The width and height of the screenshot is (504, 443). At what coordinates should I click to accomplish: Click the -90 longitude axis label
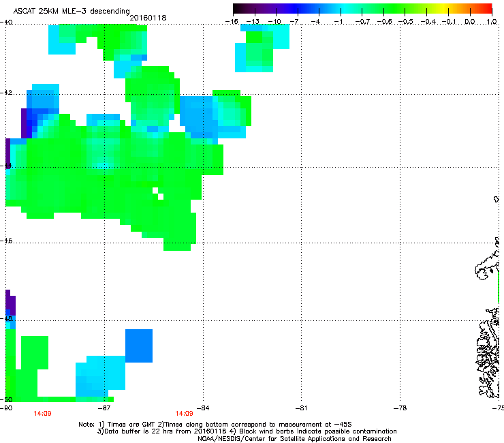point(6,408)
